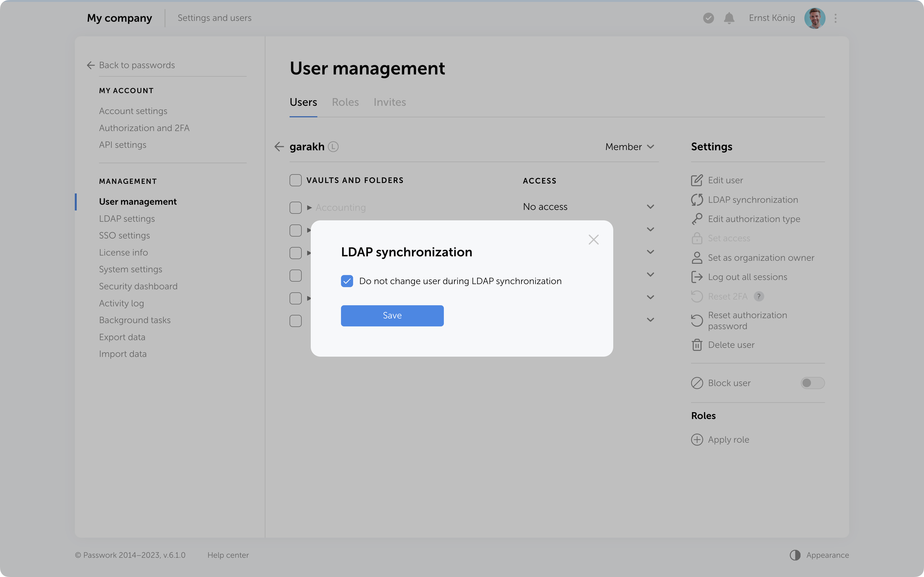The image size is (924, 577).
Task: Close the LDAP synchronization dialog
Action: tap(593, 239)
